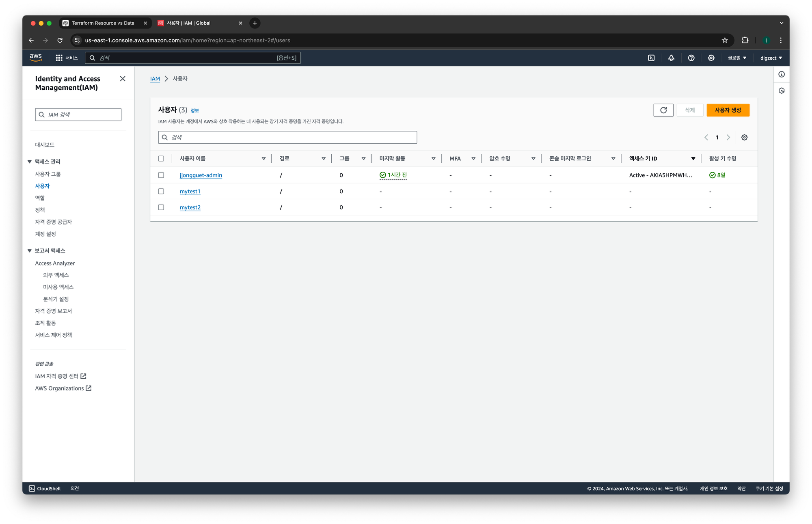Open the jjongguet-admin user link

pyautogui.click(x=201, y=175)
